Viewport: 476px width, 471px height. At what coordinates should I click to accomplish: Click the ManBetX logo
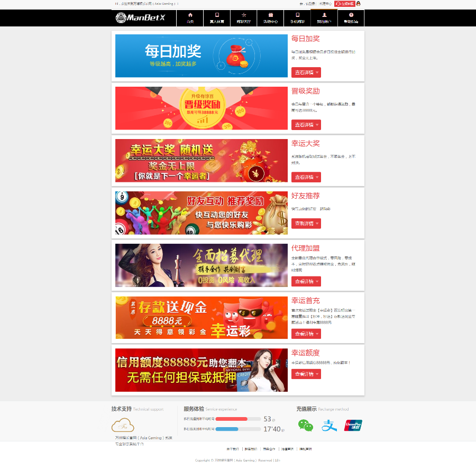coord(140,17)
